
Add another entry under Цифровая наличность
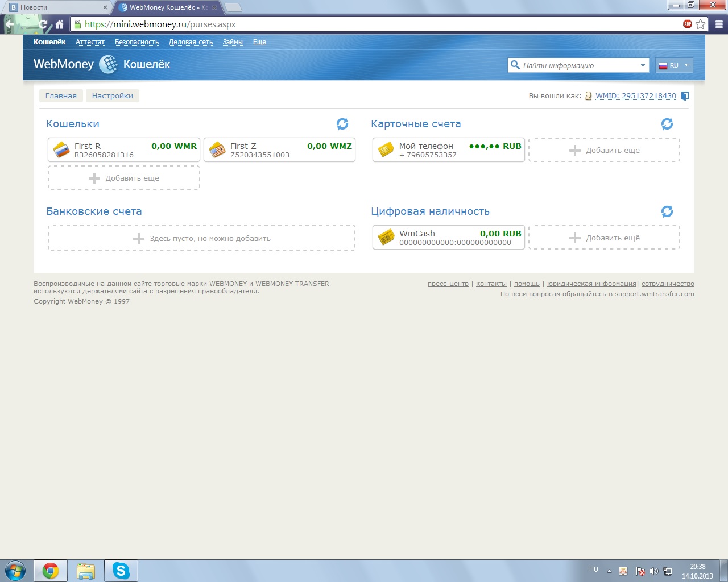coord(604,238)
